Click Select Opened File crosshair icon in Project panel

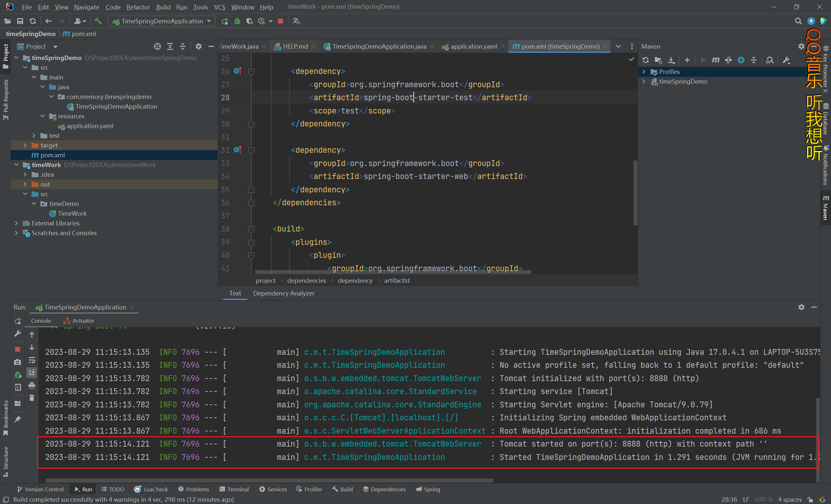click(x=157, y=46)
